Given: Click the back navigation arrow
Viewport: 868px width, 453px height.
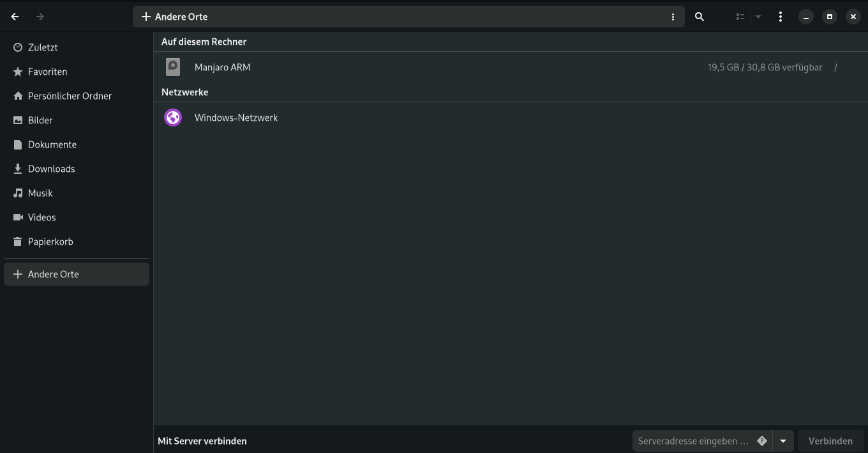Looking at the screenshot, I should click(15, 17).
